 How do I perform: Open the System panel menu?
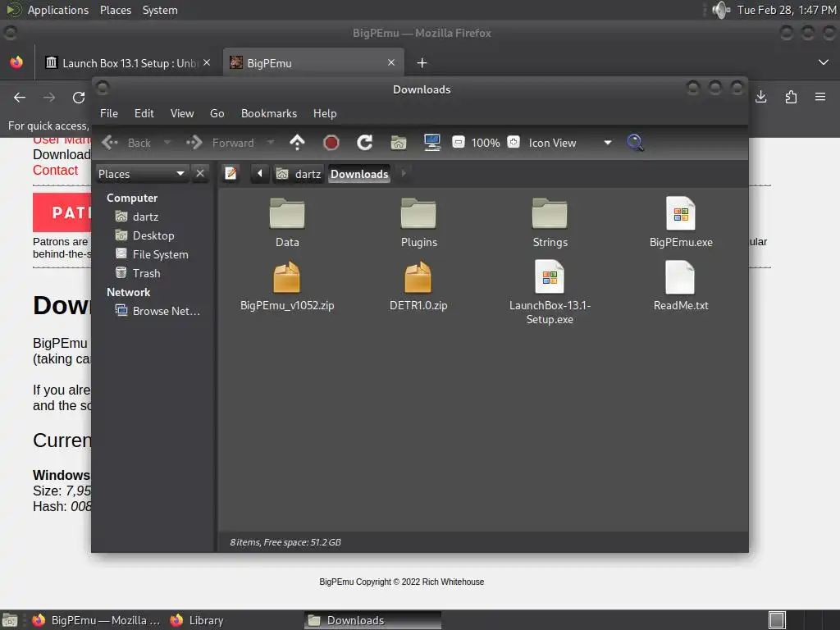click(x=160, y=10)
